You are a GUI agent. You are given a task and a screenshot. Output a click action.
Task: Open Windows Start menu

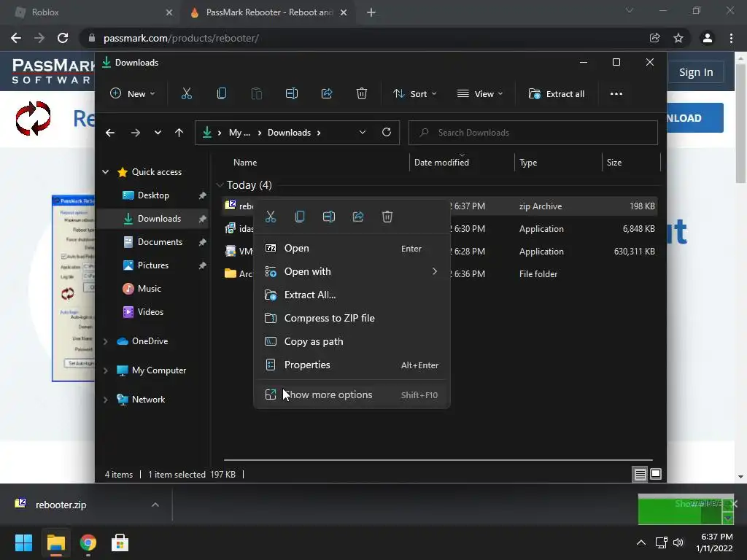tap(23, 542)
